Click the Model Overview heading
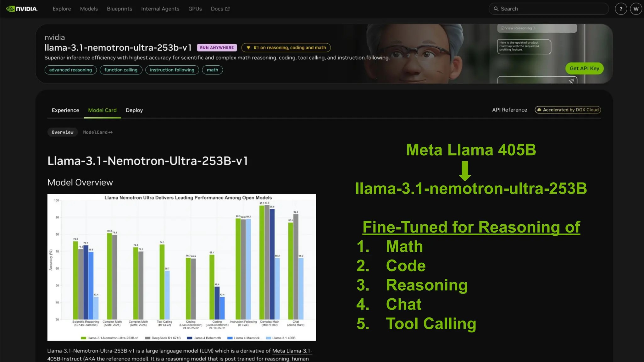 click(80, 183)
